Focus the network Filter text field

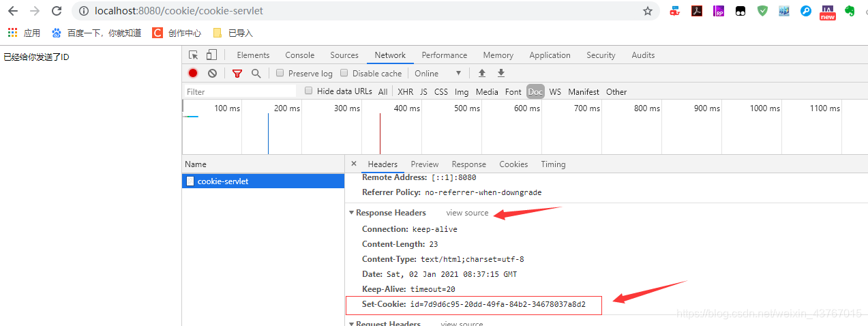[x=241, y=91]
